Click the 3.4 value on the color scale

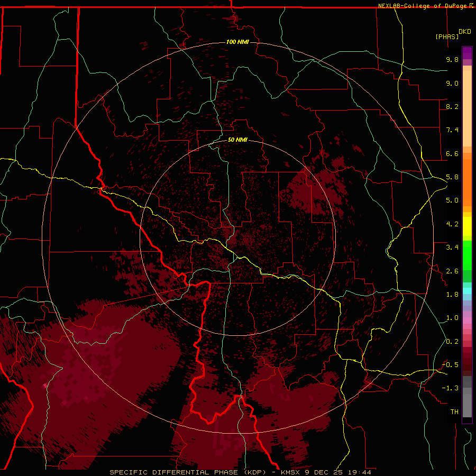(452, 248)
